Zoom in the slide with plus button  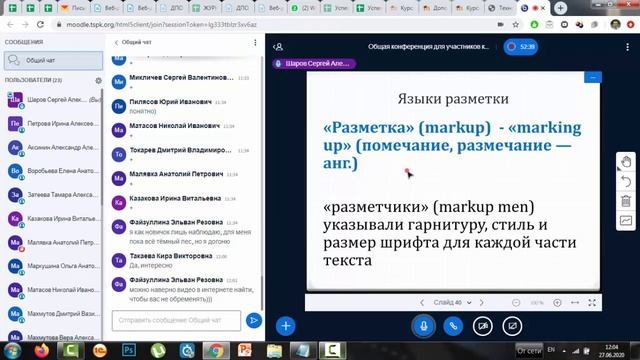point(557,303)
